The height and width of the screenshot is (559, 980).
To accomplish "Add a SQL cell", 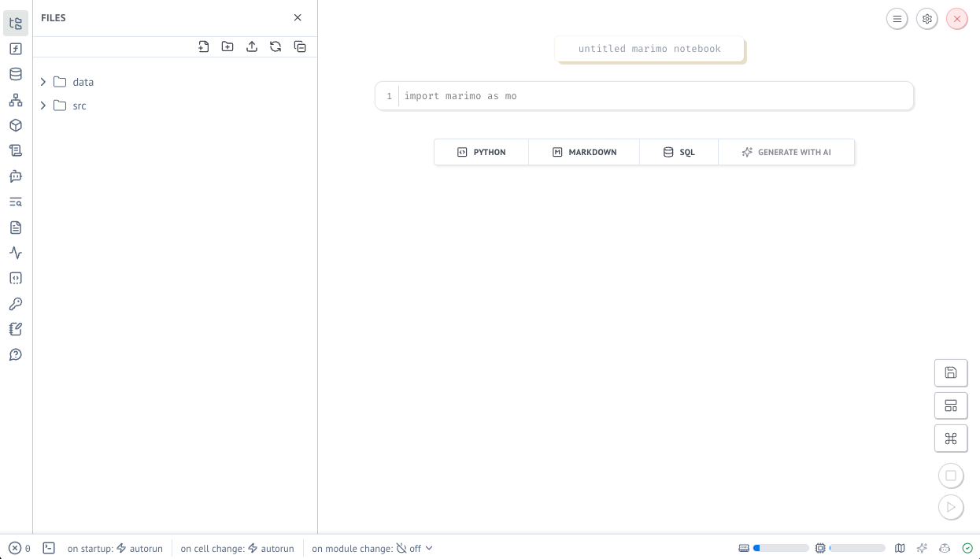I will [679, 152].
